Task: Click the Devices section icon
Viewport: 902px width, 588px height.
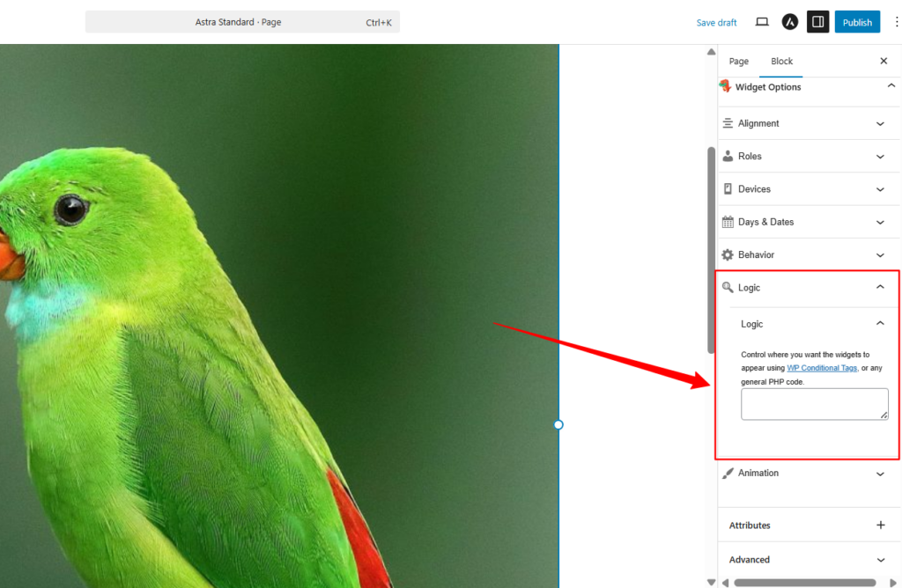Action: (x=728, y=189)
